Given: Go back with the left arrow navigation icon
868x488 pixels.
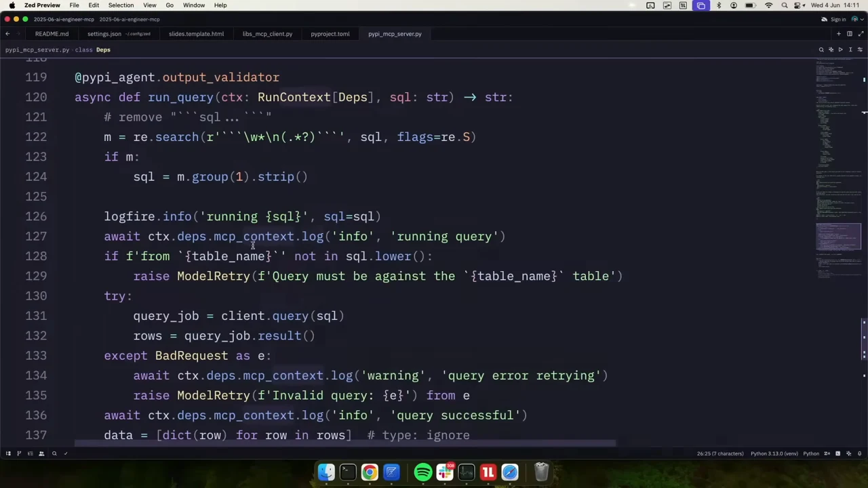Looking at the screenshot, I should coord(7,34).
